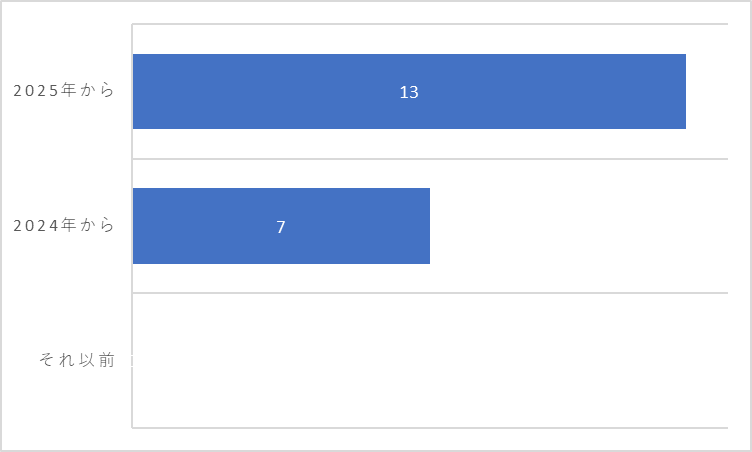Click empty plot space right of 2024年 bar

pyautogui.click(x=579, y=226)
